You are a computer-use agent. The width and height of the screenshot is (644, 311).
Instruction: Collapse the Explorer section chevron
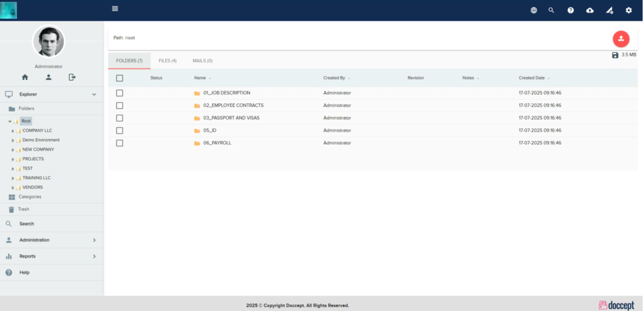(94, 94)
